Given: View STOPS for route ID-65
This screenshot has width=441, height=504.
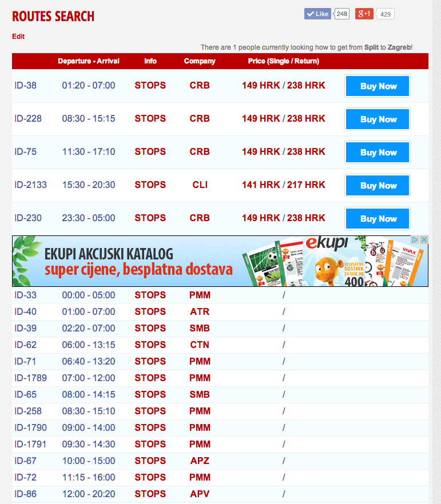Looking at the screenshot, I should coord(150,394).
